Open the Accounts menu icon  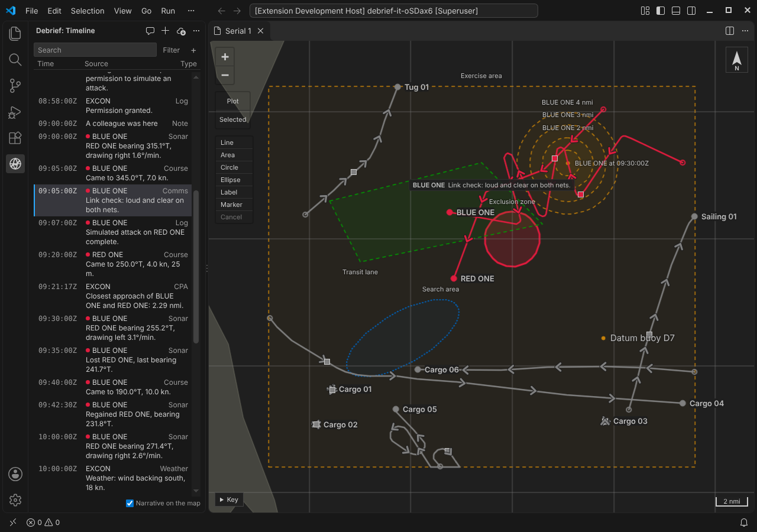(x=15, y=473)
